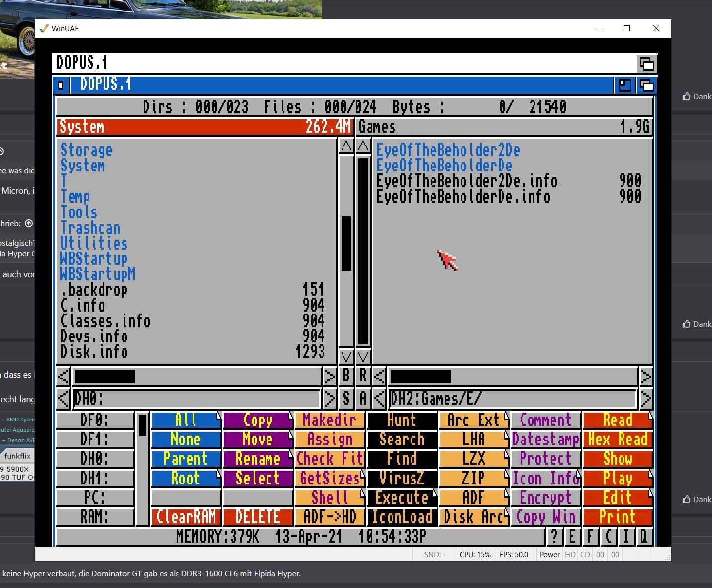Go to Parent directory
The height and width of the screenshot is (588, 712).
186,459
